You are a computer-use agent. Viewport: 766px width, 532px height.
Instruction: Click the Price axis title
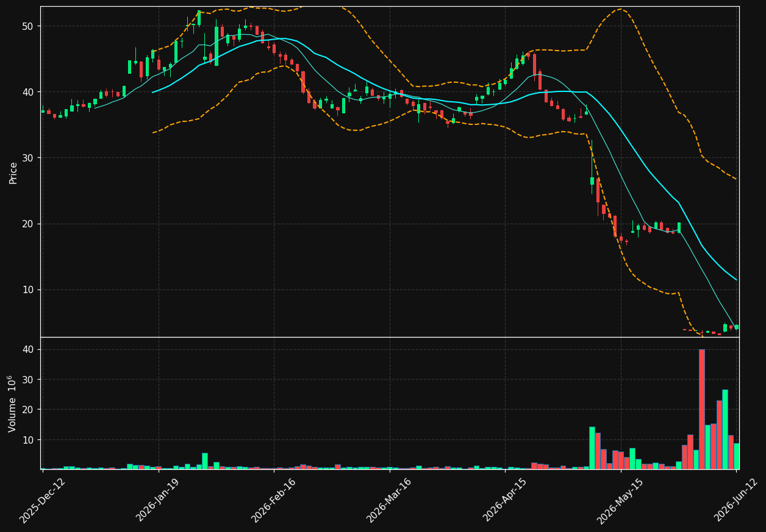point(13,172)
